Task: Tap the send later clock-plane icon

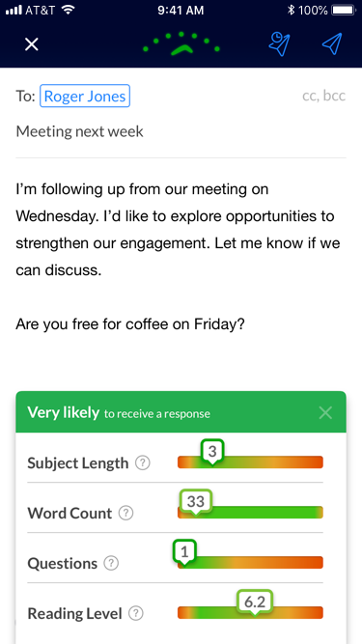Action: click(279, 44)
